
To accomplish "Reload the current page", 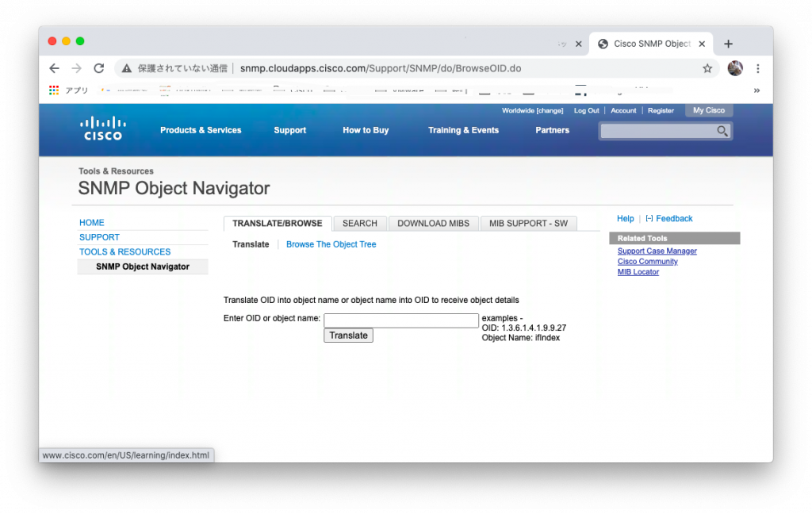I will [98, 68].
